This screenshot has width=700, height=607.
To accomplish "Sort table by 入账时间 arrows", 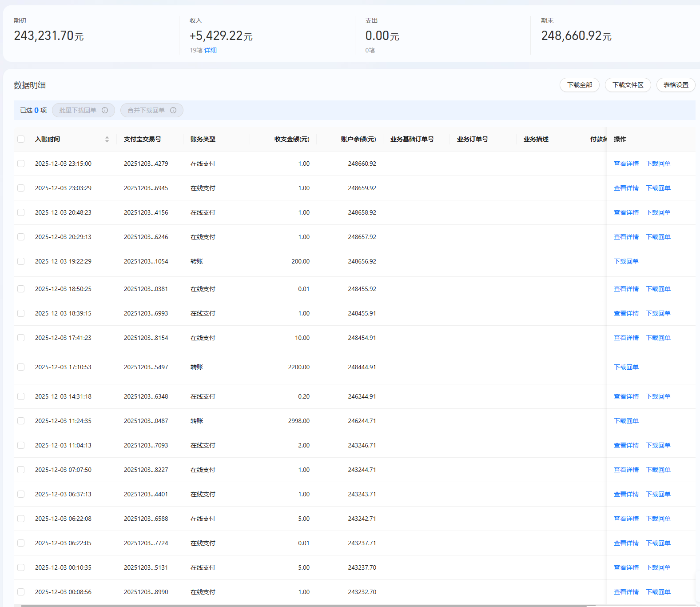I will tap(107, 139).
